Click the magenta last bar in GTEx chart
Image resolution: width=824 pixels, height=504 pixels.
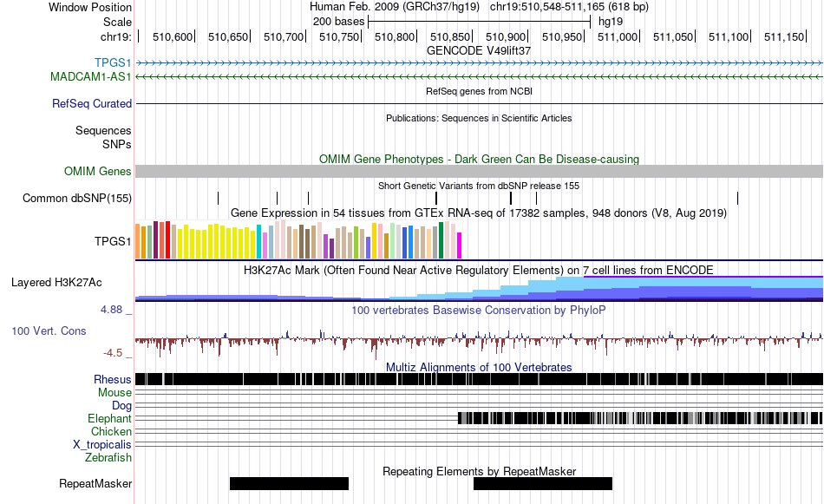click(460, 245)
